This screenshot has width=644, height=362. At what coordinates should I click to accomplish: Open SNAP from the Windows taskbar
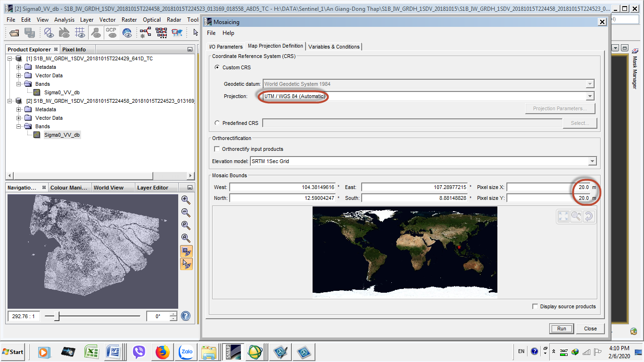click(x=233, y=352)
